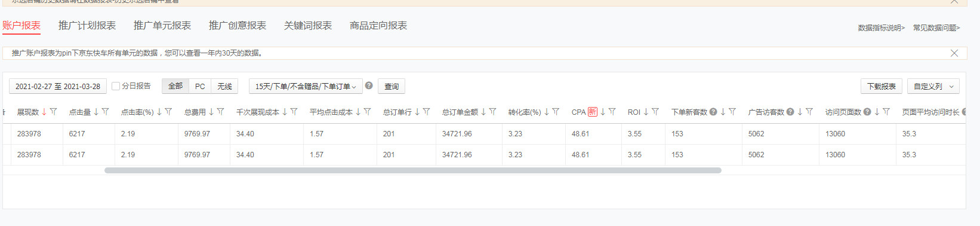Filter the 访问页面数 column
This screenshot has height=226, width=980.
click(886, 112)
